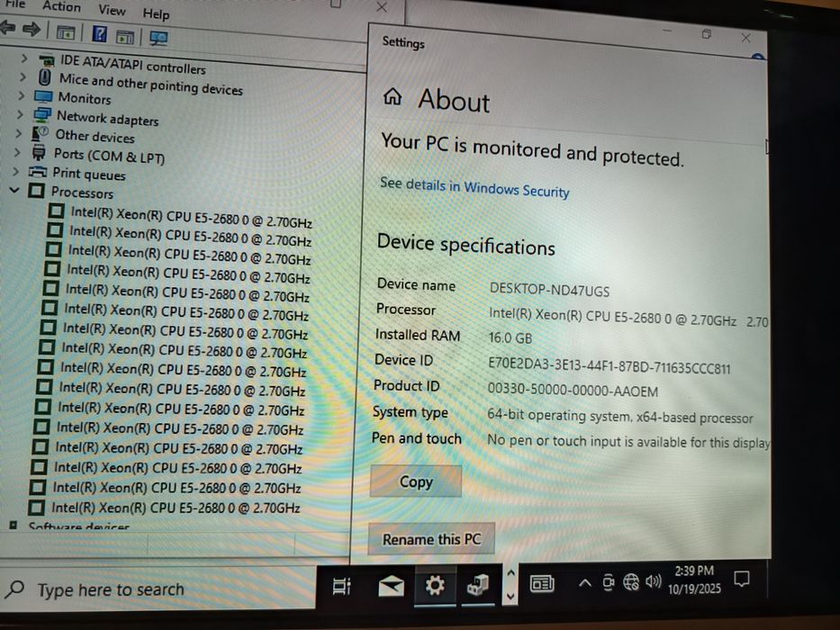Screen dimensions: 840x630
Task: Click the taskbar scroll down arrow
Action: tap(510, 596)
